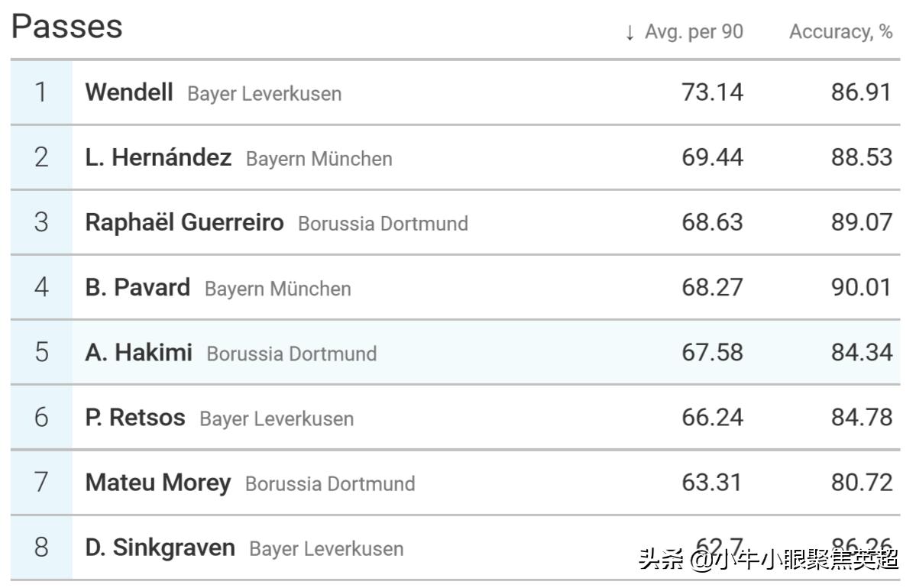Open B. Pavard player profile
Viewport: 916px width, 588px height.
138,287
